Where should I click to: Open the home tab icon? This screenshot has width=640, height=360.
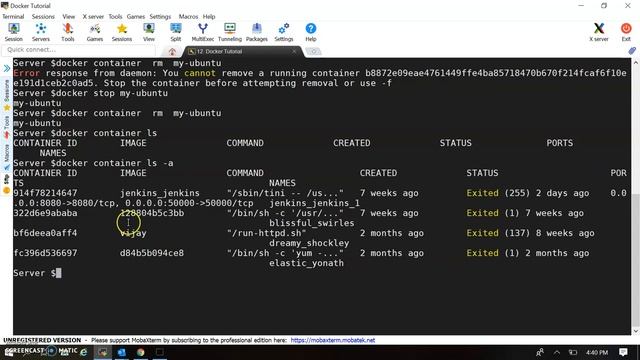tap(172, 51)
